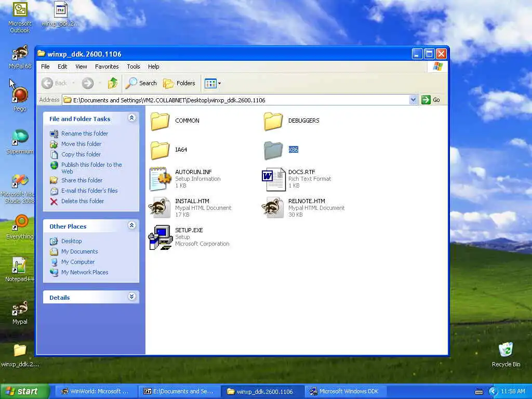Click Move this folder
The image size is (532, 399).
pyautogui.click(x=81, y=144)
